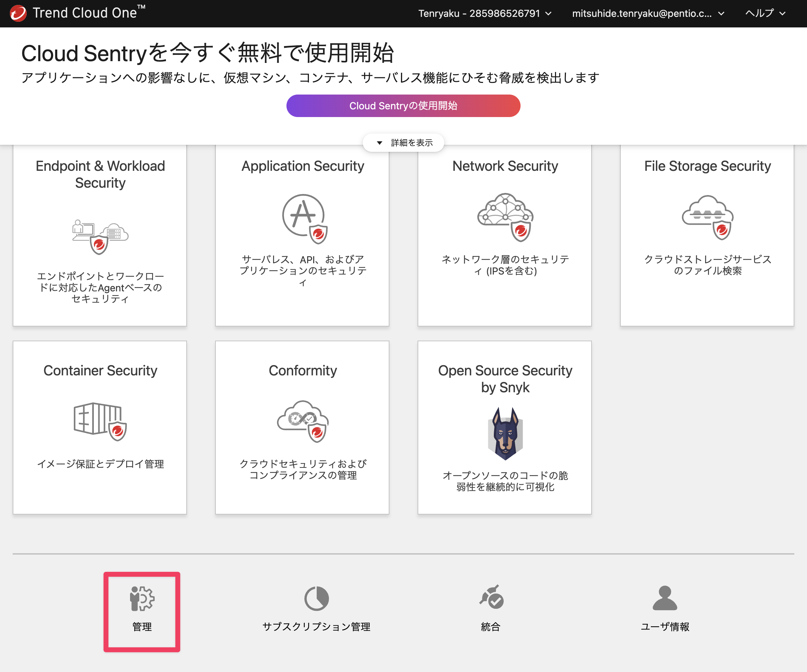Open the Container Security card title

click(x=100, y=370)
